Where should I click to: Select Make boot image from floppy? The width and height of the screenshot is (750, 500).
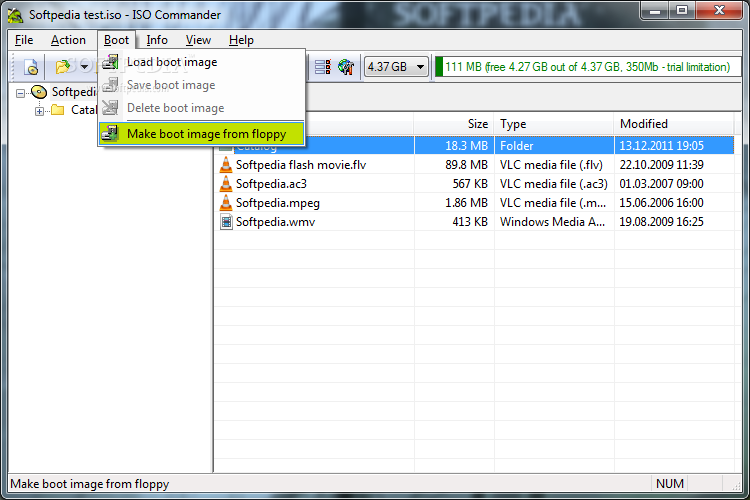click(201, 133)
